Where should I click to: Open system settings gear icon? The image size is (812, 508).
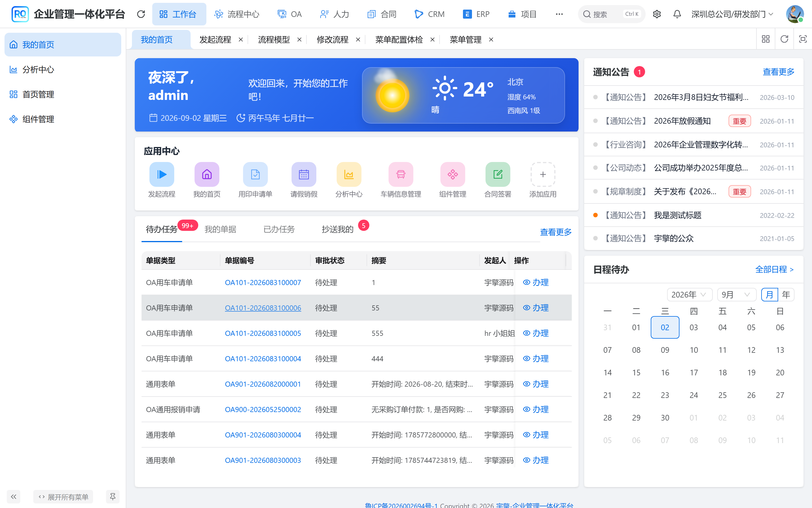click(x=657, y=14)
